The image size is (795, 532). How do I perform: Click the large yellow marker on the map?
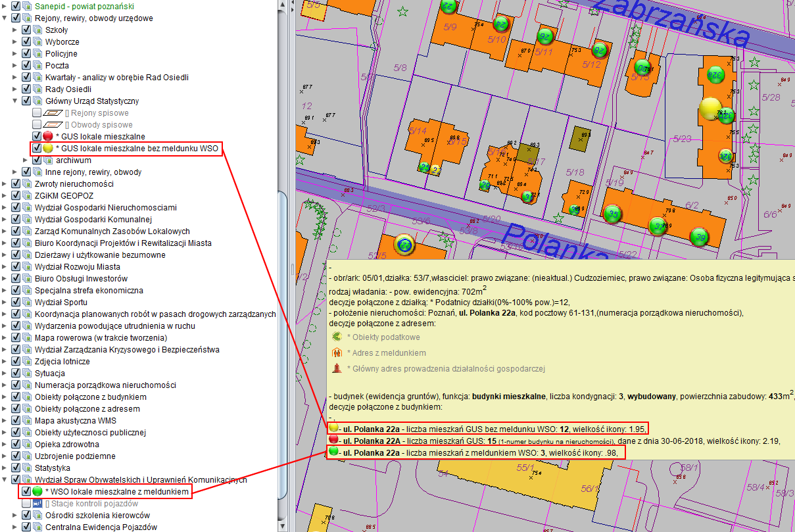(710, 109)
